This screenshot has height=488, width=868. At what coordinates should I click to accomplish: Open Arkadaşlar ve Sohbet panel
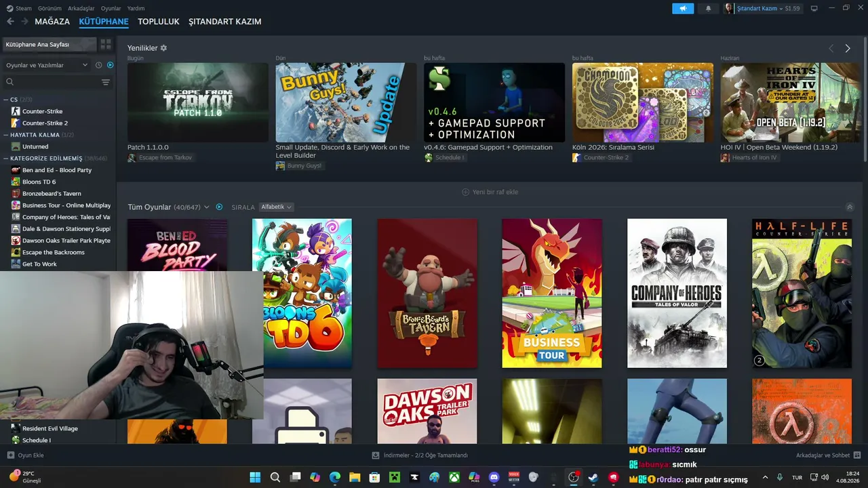829,455
